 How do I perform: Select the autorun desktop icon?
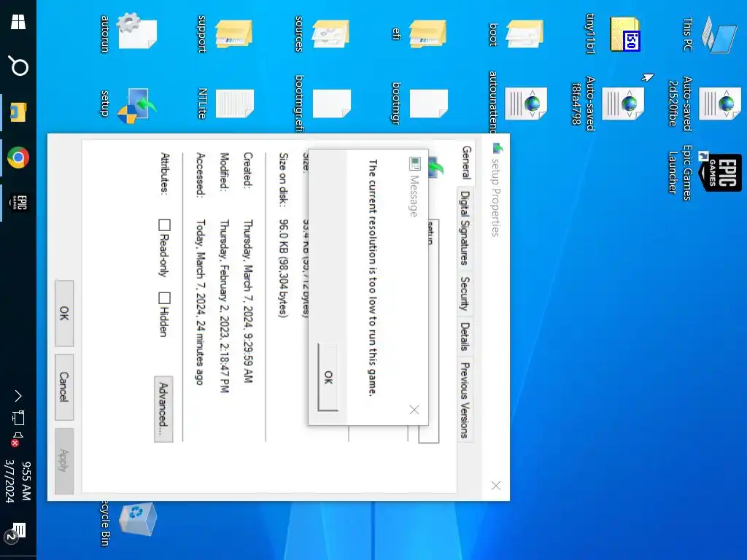click(x=128, y=31)
